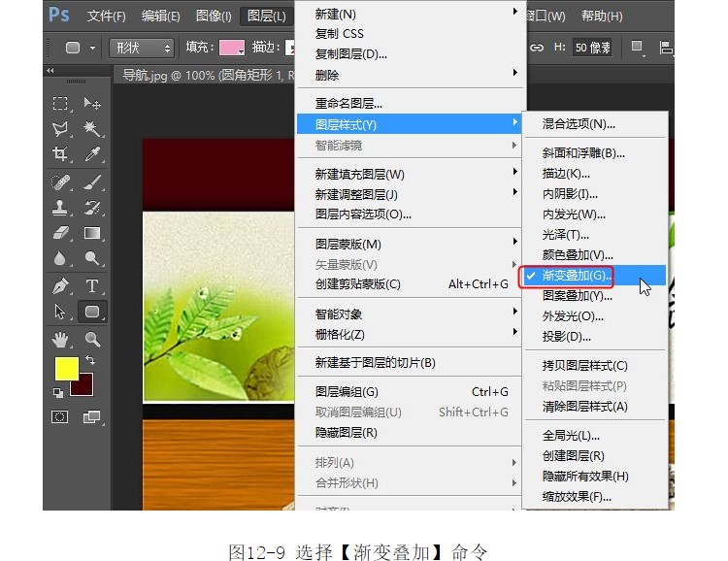The width and height of the screenshot is (728, 561).
Task: Open the 文件(F) menu
Action: pos(107,16)
